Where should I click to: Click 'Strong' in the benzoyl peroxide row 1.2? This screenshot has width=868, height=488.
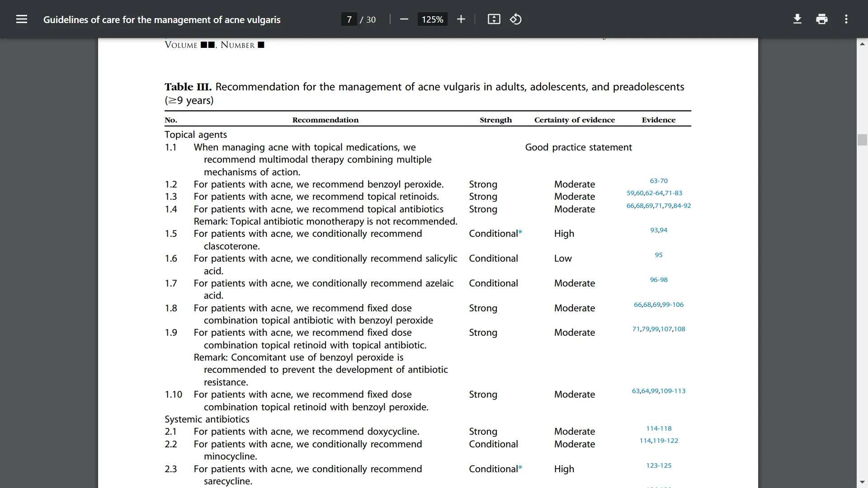[x=483, y=184]
